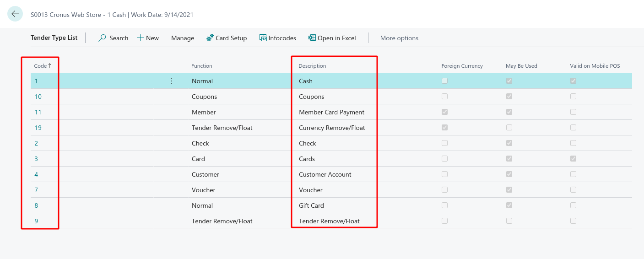Click Open in Excel icon
Screen dimensions: 644x259
click(312, 38)
